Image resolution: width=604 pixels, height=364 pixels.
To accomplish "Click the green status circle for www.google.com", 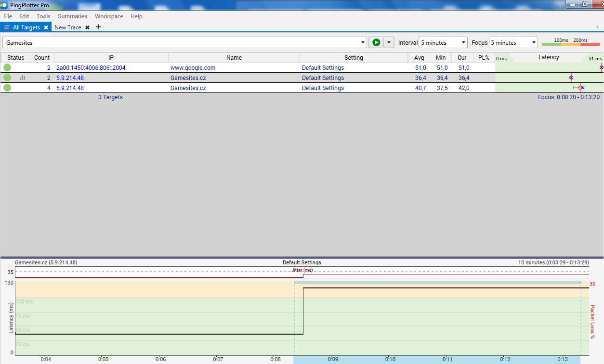I will (7, 68).
